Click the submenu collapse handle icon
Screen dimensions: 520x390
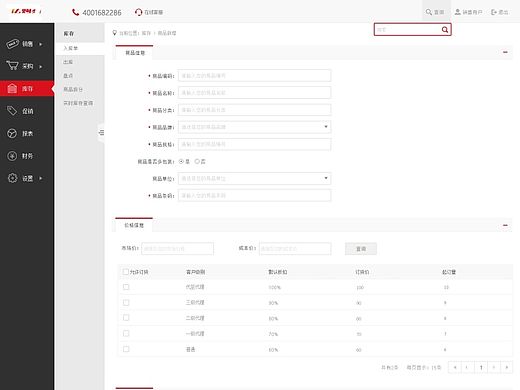coord(101,133)
